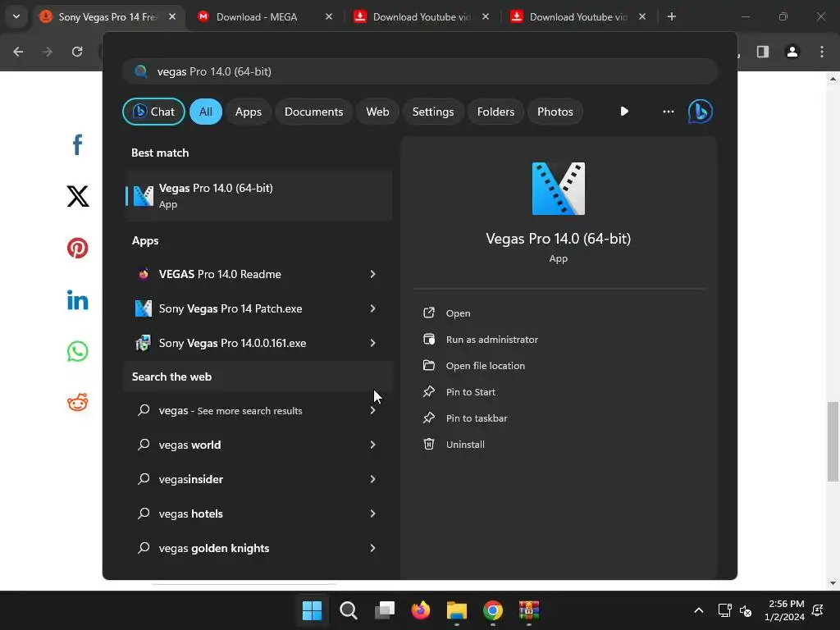840x630 pixels.
Task: Select the Photos filter tab
Action: [555, 112]
